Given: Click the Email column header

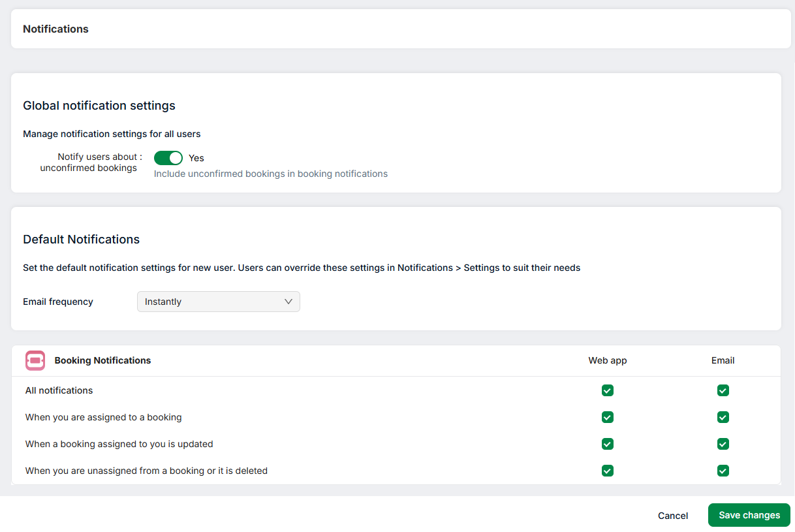Looking at the screenshot, I should click(x=723, y=360).
